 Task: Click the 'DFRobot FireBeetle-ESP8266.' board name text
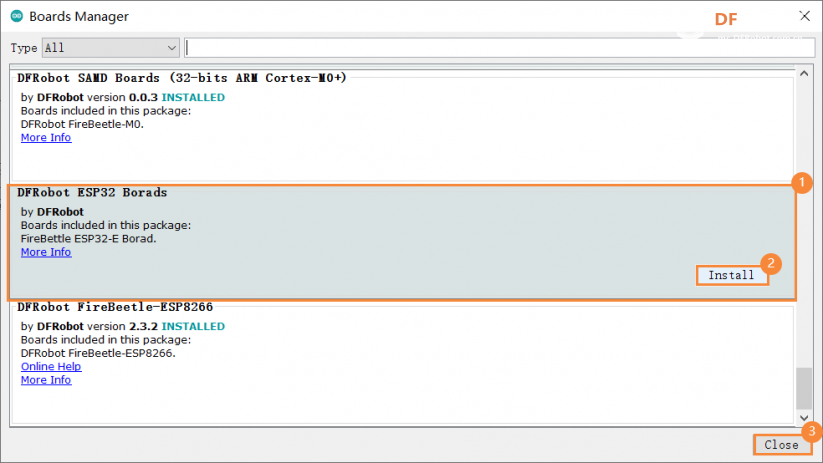(98, 353)
